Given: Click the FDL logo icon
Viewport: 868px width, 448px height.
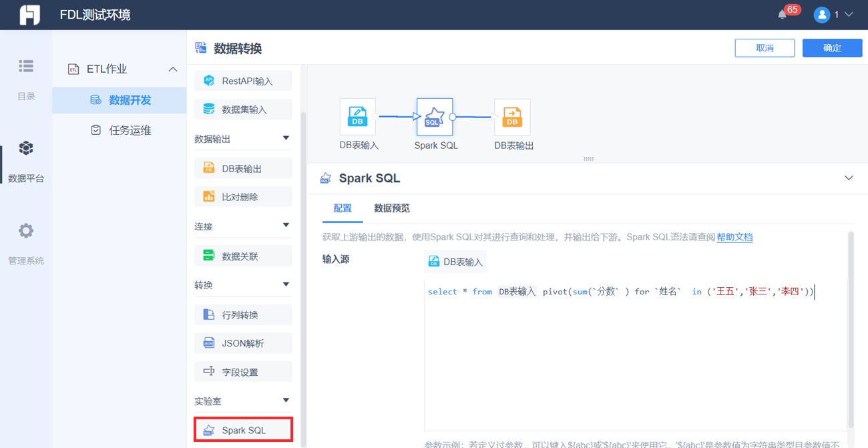Looking at the screenshot, I should [30, 15].
